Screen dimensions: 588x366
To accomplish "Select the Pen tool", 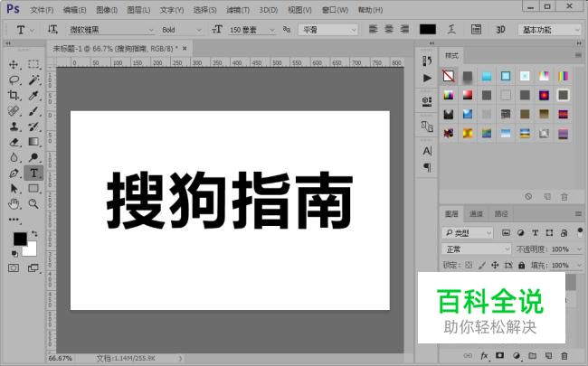I will click(x=14, y=174).
